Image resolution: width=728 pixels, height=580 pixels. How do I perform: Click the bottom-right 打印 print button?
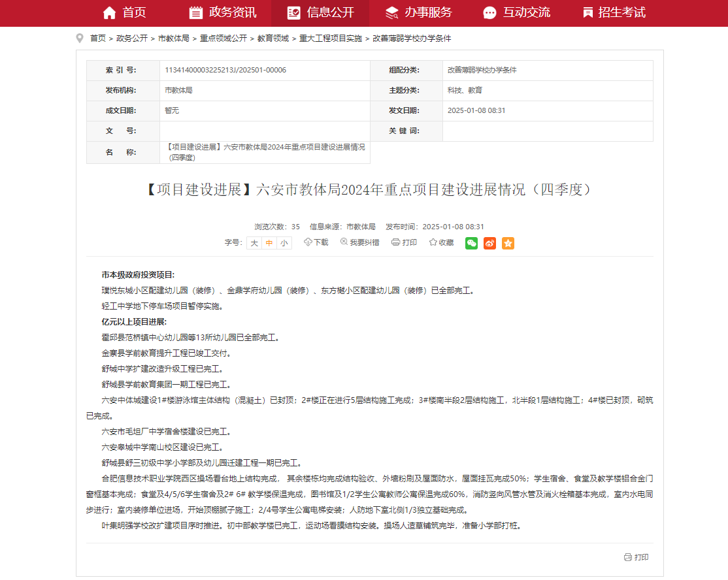point(636,557)
